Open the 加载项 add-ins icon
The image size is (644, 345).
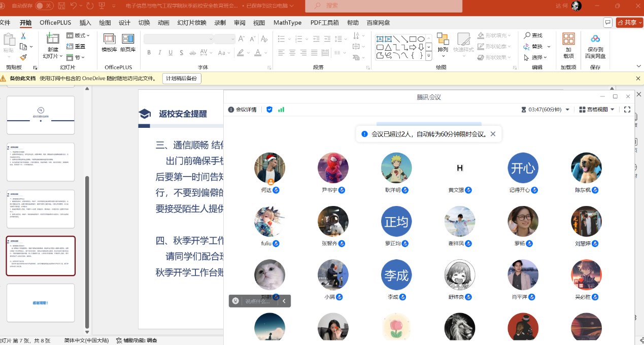tap(568, 39)
